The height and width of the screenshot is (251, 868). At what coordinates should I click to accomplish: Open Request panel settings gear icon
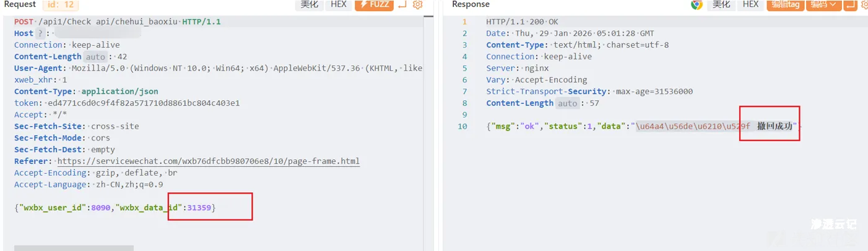tap(417, 5)
